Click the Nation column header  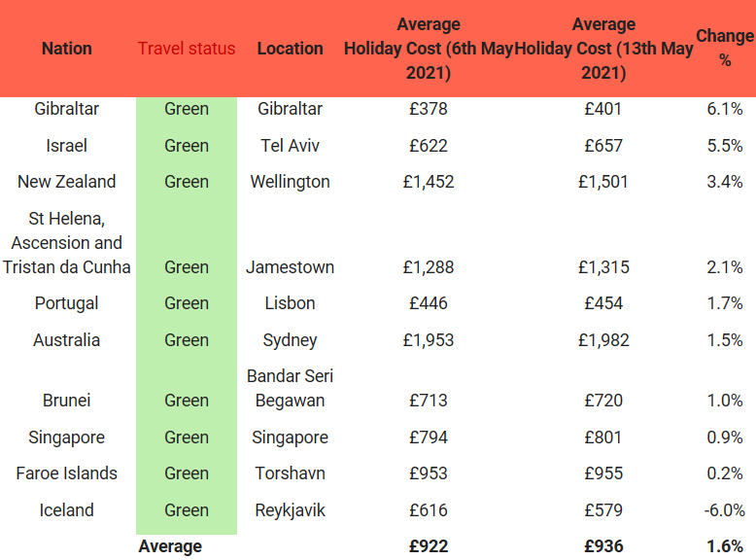pos(67,49)
